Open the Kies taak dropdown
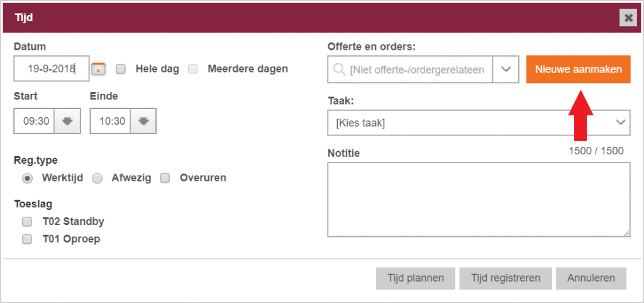 click(x=479, y=122)
